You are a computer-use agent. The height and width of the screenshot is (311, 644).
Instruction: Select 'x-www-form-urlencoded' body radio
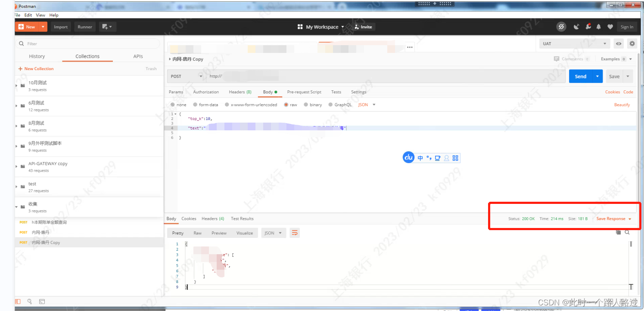coord(227,105)
